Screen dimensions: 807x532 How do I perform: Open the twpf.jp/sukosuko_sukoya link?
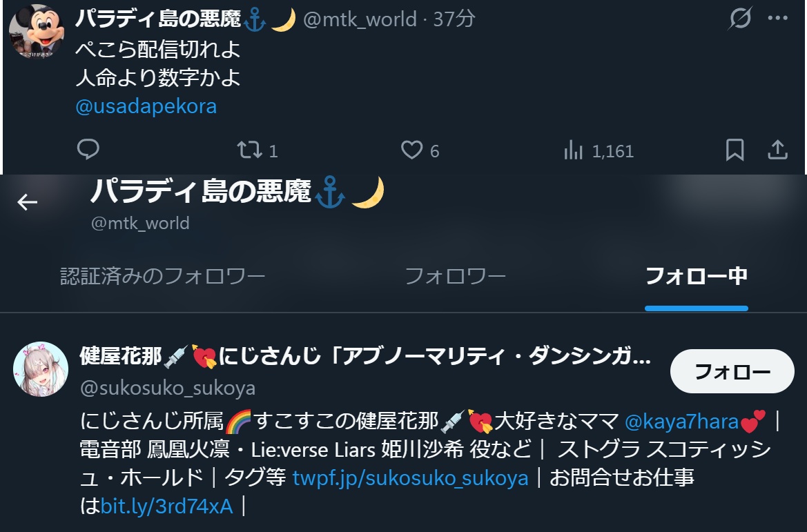coord(410,478)
